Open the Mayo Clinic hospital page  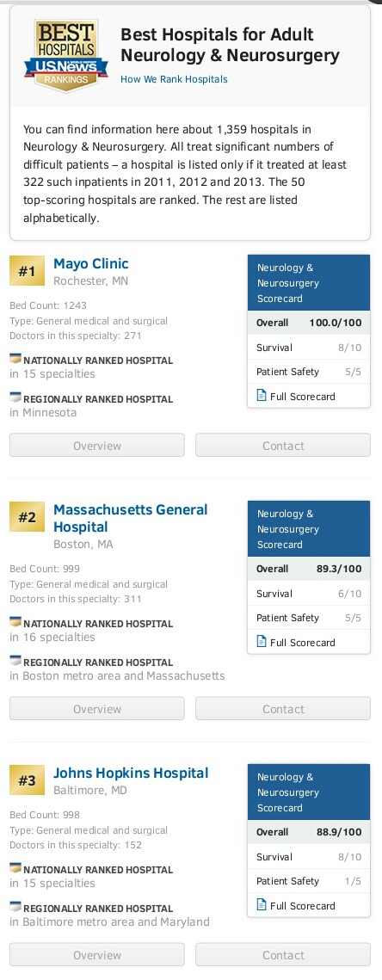(x=90, y=264)
